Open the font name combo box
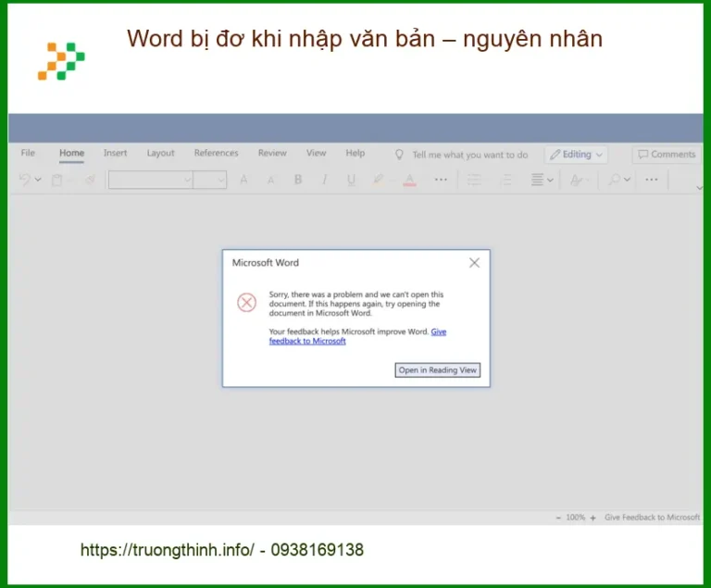The image size is (711, 588). coord(151,180)
